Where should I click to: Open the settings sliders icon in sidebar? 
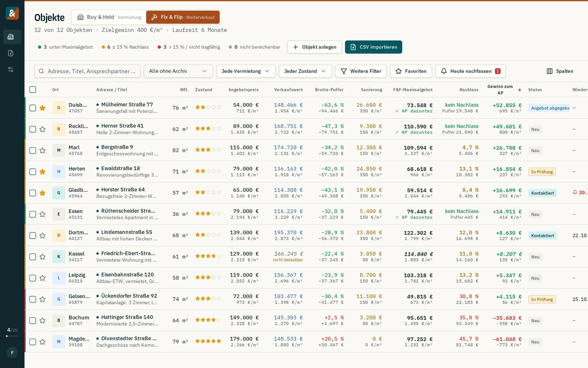11,70
